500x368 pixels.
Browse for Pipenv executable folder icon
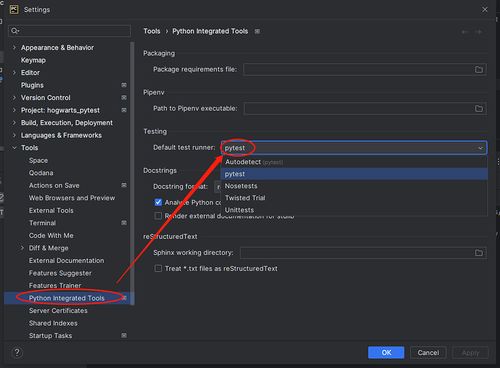click(479, 109)
